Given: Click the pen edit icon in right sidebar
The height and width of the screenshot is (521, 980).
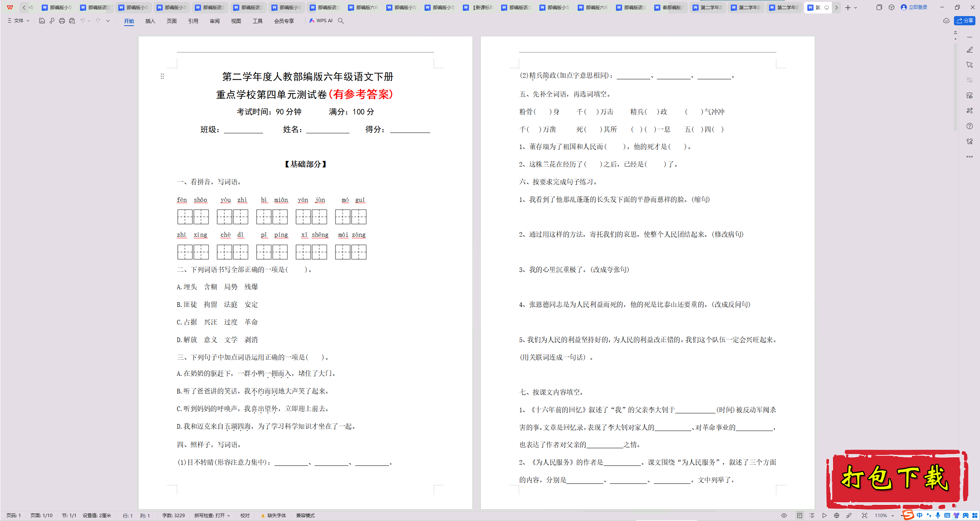Looking at the screenshot, I should 970,50.
